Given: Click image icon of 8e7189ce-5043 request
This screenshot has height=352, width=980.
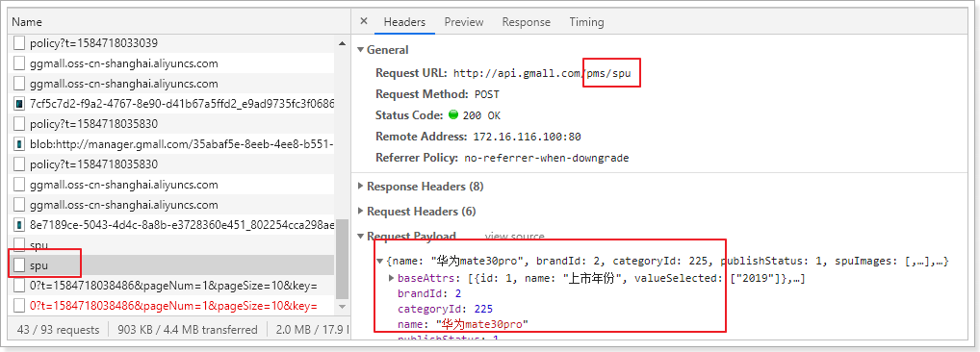Looking at the screenshot, I should pyautogui.click(x=19, y=225).
